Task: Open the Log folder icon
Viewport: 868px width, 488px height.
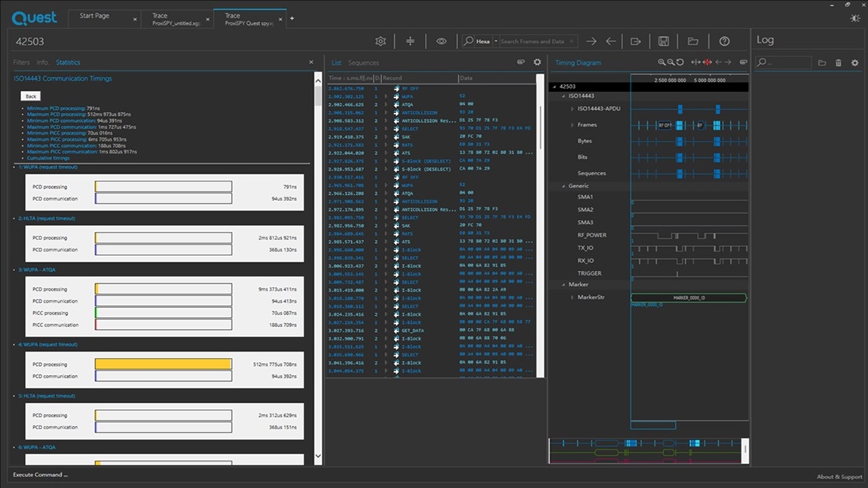Action: pos(822,63)
